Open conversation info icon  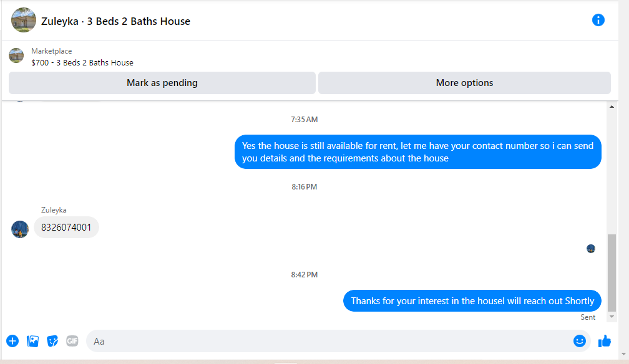(598, 20)
